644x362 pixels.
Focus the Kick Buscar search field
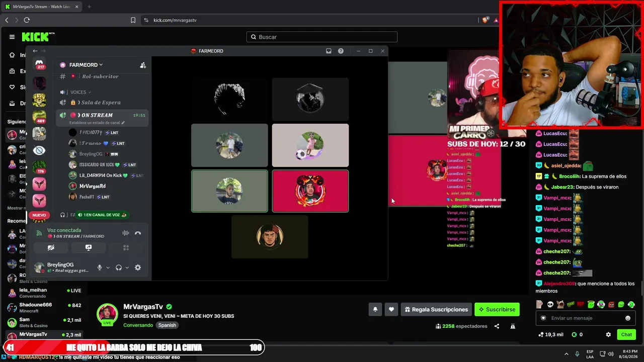click(x=322, y=37)
